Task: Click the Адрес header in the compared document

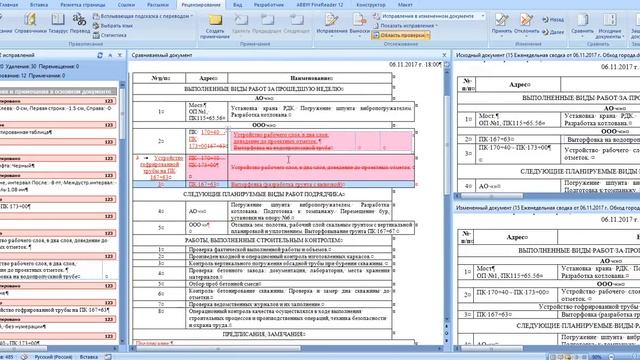Action: point(208,78)
